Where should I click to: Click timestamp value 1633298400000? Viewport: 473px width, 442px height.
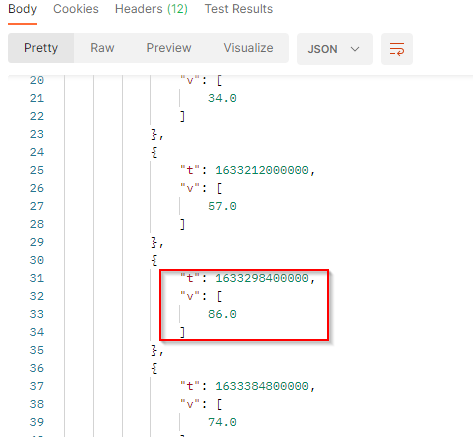(x=262, y=278)
